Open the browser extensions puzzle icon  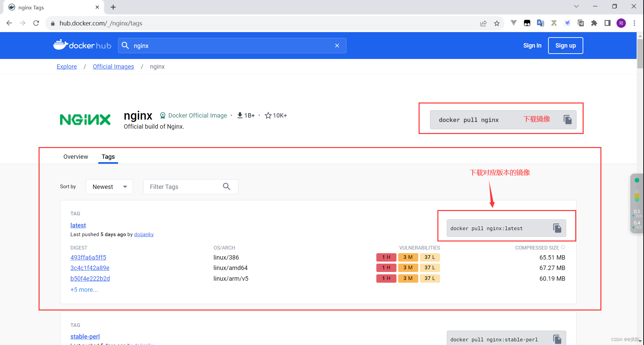[594, 23]
